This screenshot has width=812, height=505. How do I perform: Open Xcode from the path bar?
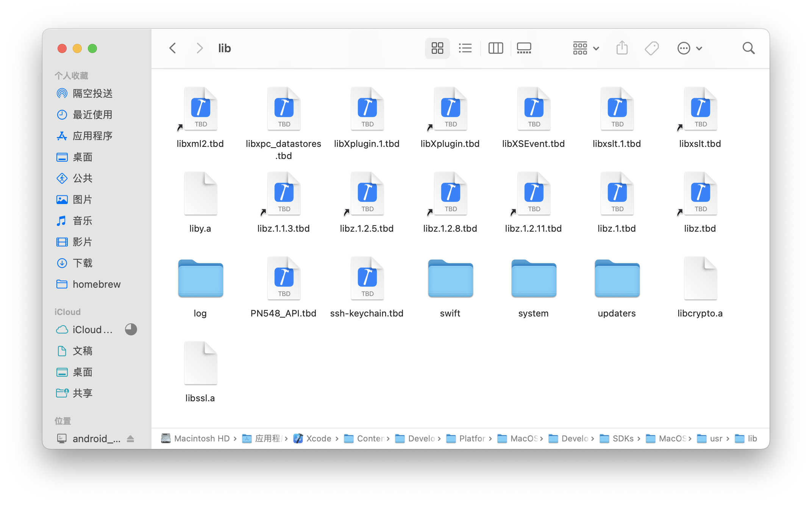tap(319, 438)
